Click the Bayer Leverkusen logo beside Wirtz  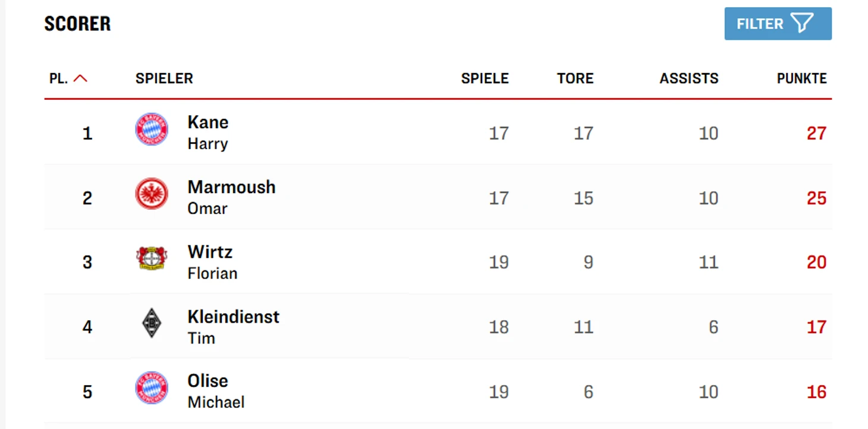tap(152, 258)
